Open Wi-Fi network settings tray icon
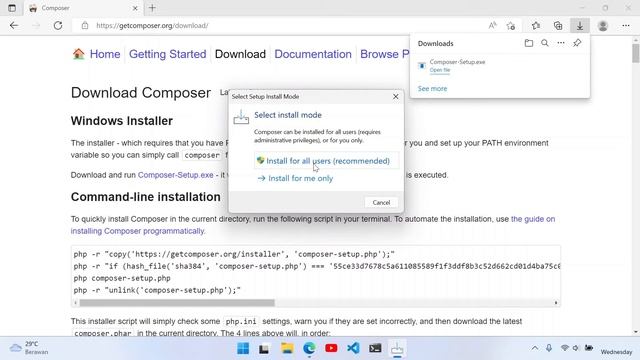Image resolution: width=640 pixels, height=360 pixels. [564, 348]
